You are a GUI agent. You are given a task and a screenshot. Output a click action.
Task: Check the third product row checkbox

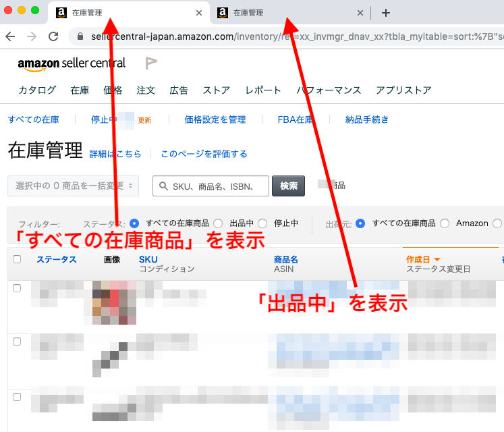(17, 397)
